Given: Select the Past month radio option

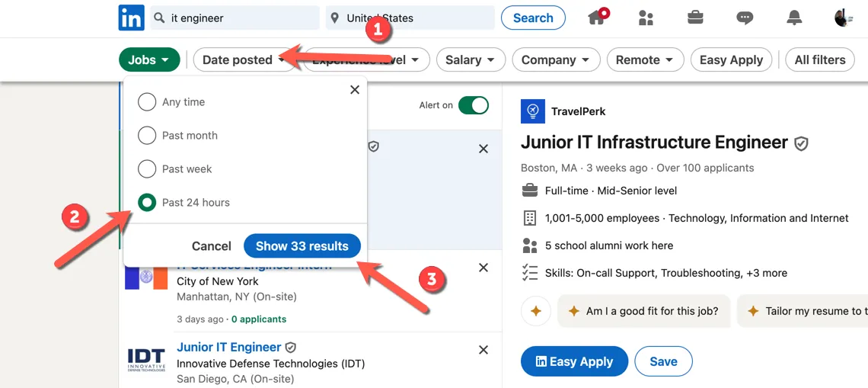Looking at the screenshot, I should click(x=147, y=135).
